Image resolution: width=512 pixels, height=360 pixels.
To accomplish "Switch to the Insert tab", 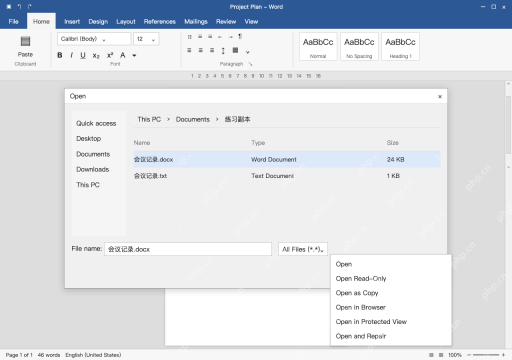I will [x=72, y=22].
